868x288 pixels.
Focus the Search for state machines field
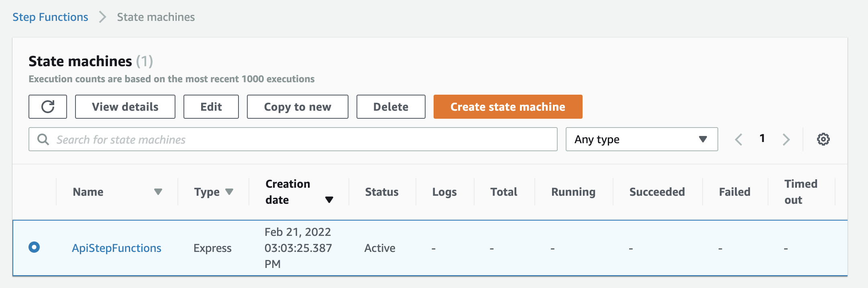click(x=293, y=139)
